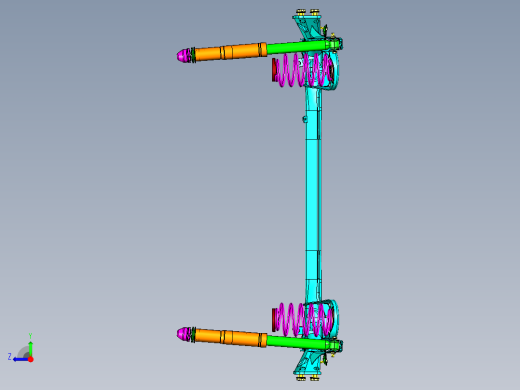This screenshot has width=520, height=390.
Task: Click the green Y axis arrow of the triad
Action: pos(30,348)
